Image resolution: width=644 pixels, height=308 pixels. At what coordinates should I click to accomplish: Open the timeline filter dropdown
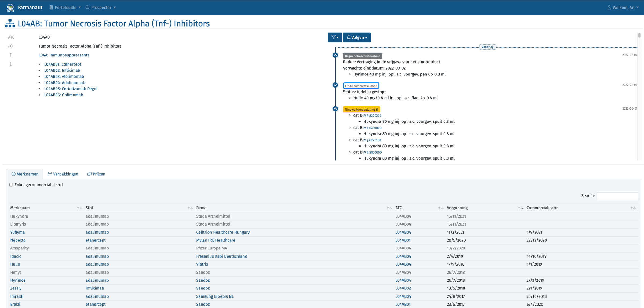[x=335, y=38]
